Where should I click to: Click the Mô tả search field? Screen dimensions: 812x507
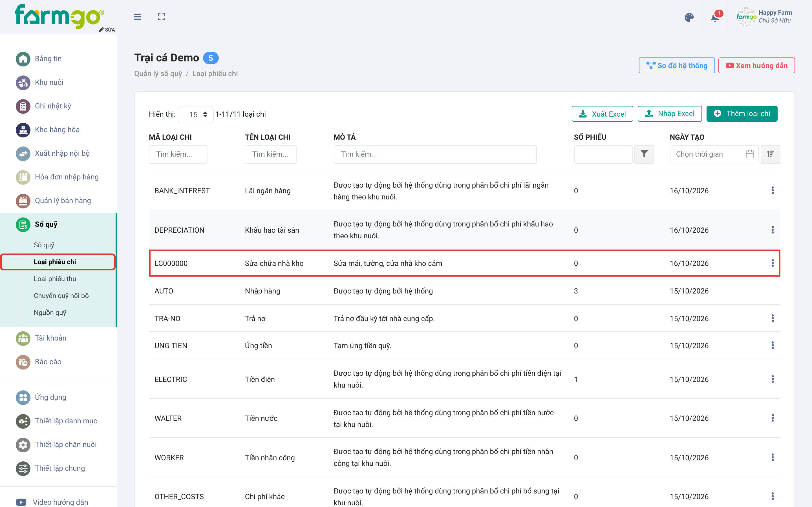[435, 154]
